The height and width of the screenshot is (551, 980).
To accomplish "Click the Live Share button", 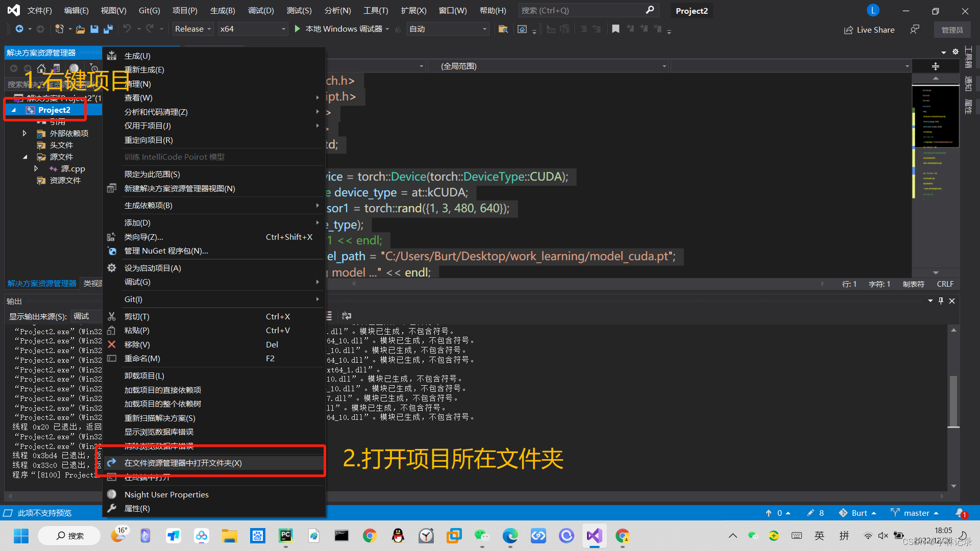I will tap(869, 30).
